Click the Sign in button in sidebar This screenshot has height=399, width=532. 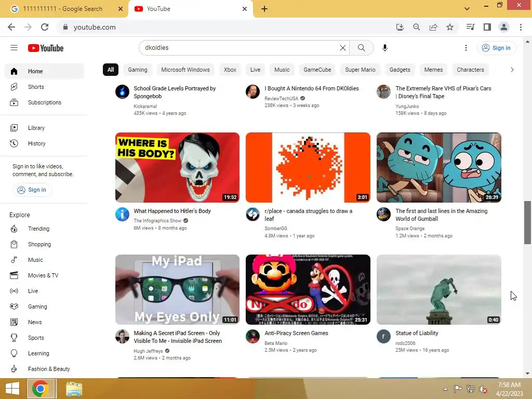tap(32, 190)
